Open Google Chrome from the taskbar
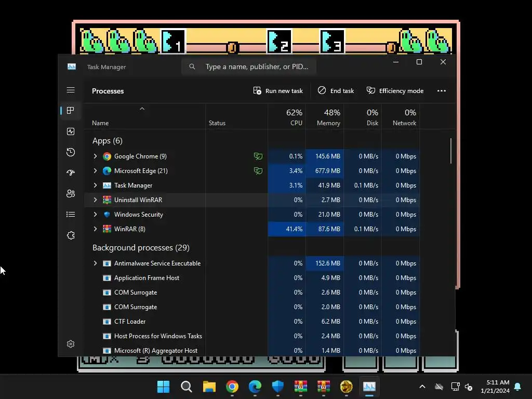This screenshot has width=532, height=399. click(x=232, y=387)
